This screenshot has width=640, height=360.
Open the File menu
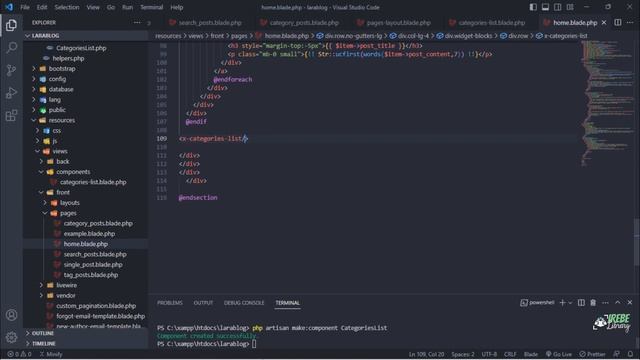click(x=25, y=7)
